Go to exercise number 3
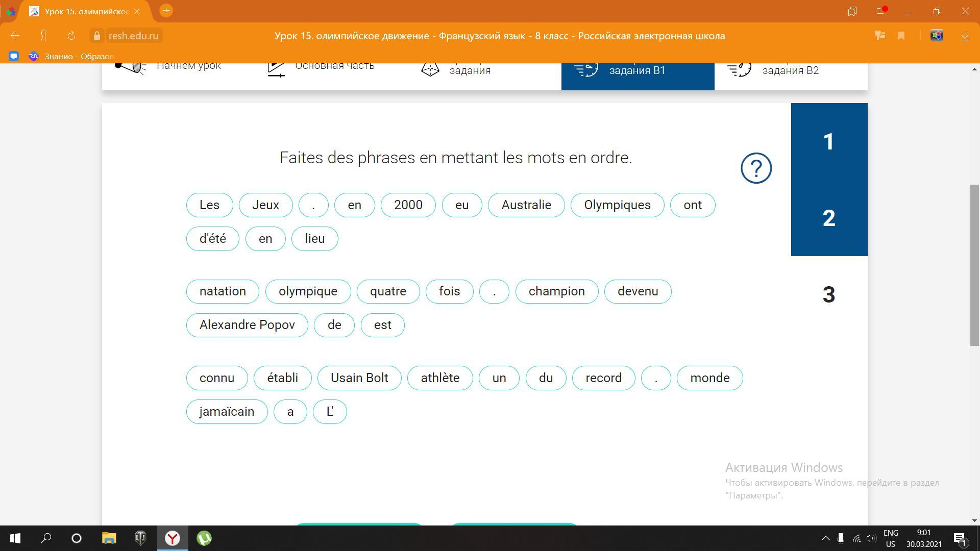980x551 pixels. [x=828, y=294]
